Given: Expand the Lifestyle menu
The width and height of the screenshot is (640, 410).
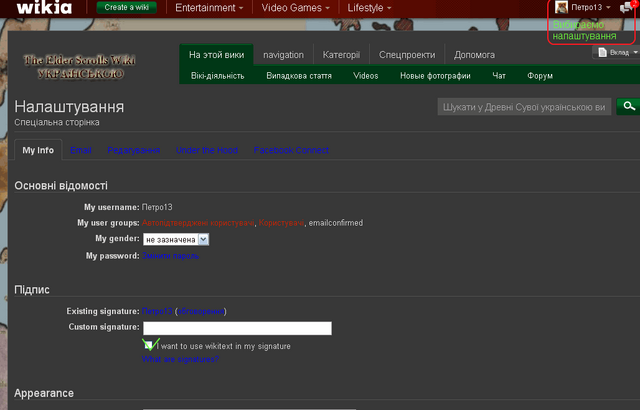Looking at the screenshot, I should pyautogui.click(x=369, y=8).
